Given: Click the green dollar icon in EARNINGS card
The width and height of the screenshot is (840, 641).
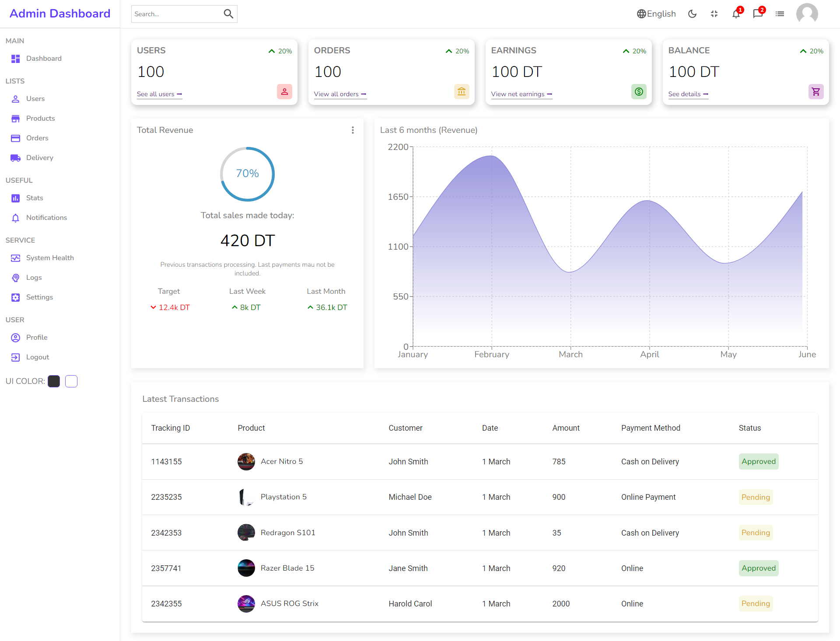Looking at the screenshot, I should (639, 92).
